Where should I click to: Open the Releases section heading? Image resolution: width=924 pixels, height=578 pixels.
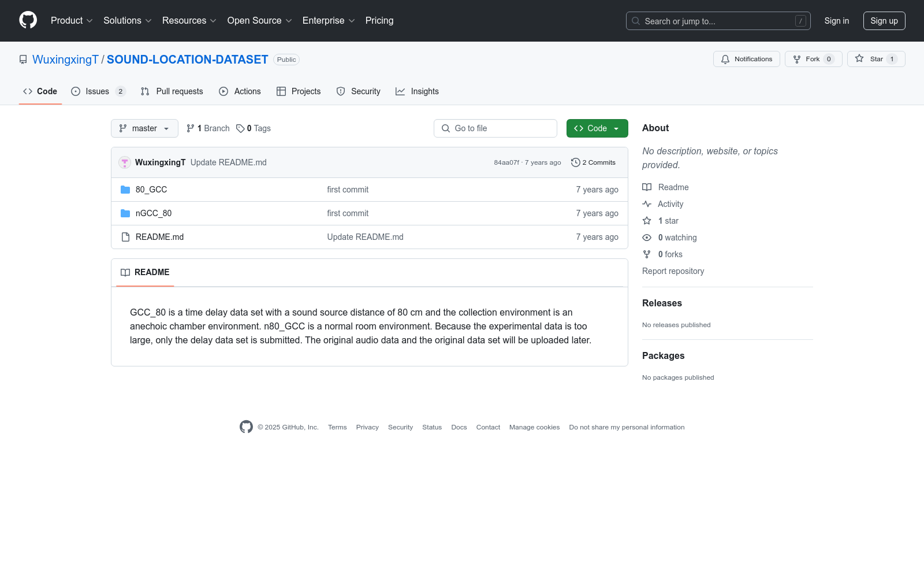(x=662, y=303)
